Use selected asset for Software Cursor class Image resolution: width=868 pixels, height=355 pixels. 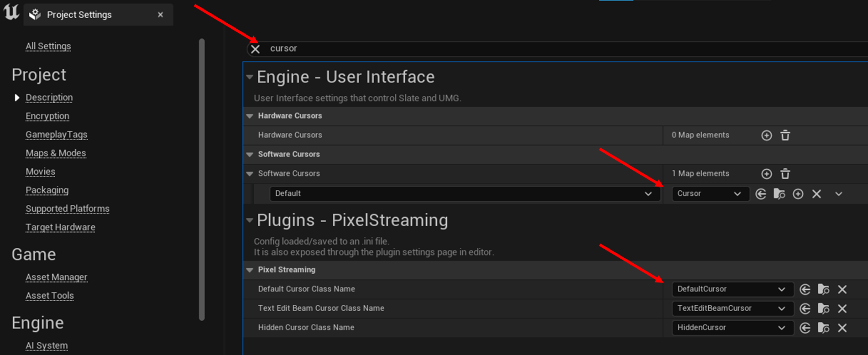(761, 194)
